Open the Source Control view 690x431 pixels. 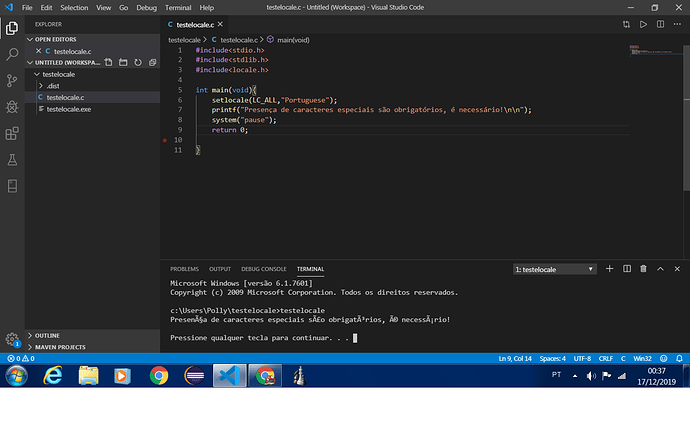pos(12,81)
